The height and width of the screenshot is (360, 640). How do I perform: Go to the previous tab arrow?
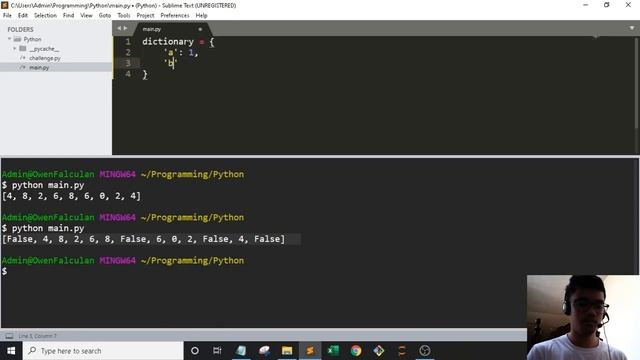pyautogui.click(x=119, y=28)
